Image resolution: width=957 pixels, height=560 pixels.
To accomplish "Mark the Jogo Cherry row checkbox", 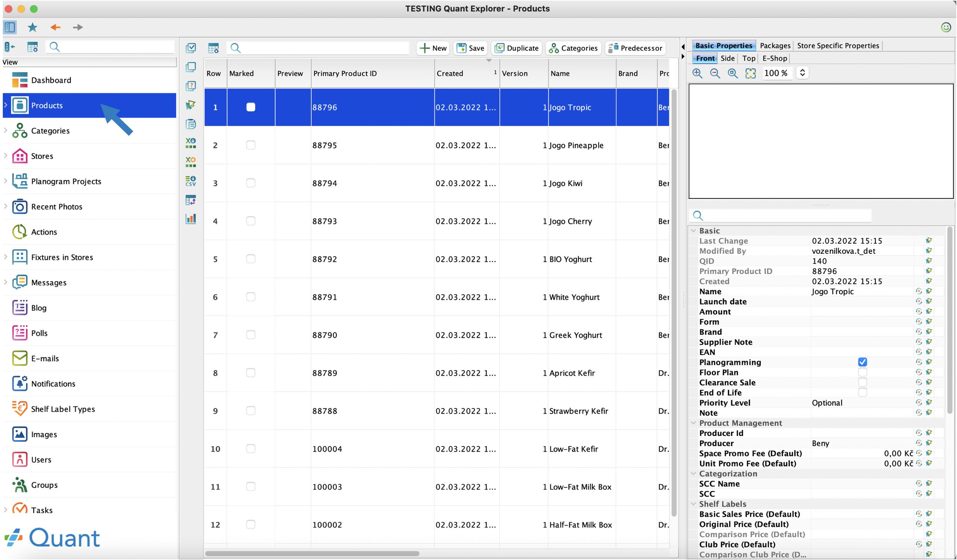I will [x=251, y=221].
